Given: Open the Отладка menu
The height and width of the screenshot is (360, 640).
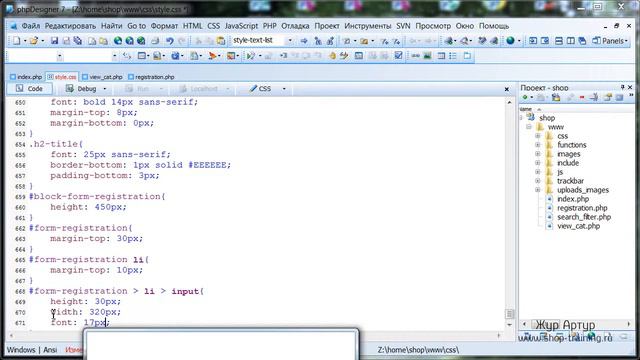Looking at the screenshot, I should [295, 26].
